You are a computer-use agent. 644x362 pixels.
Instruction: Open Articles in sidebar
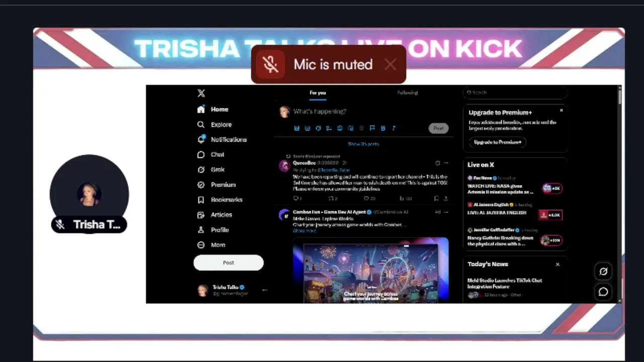point(215,215)
